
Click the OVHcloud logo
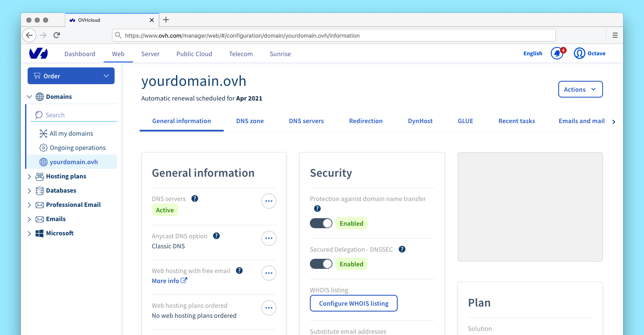click(x=38, y=54)
